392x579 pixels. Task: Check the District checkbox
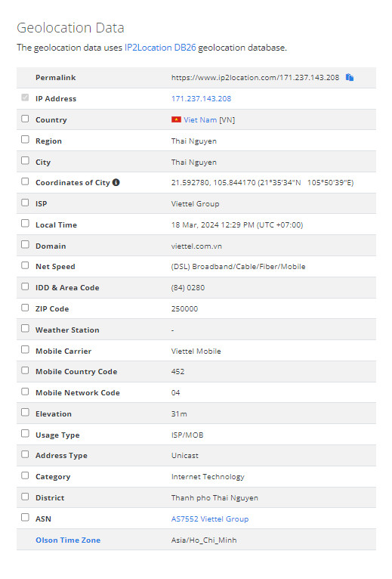[x=25, y=497]
